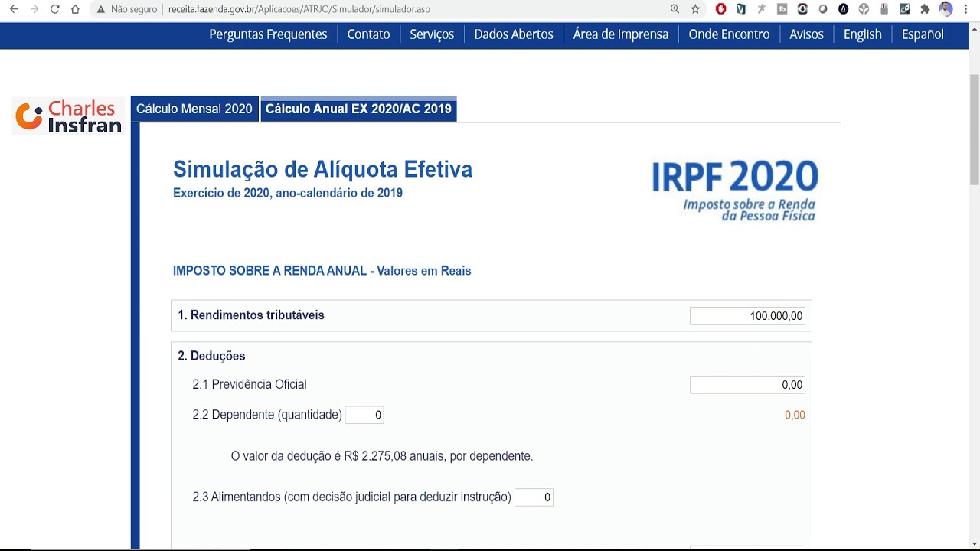Image resolution: width=980 pixels, height=551 pixels.
Task: Open Chrome three-dot menu
Action: 966,9
